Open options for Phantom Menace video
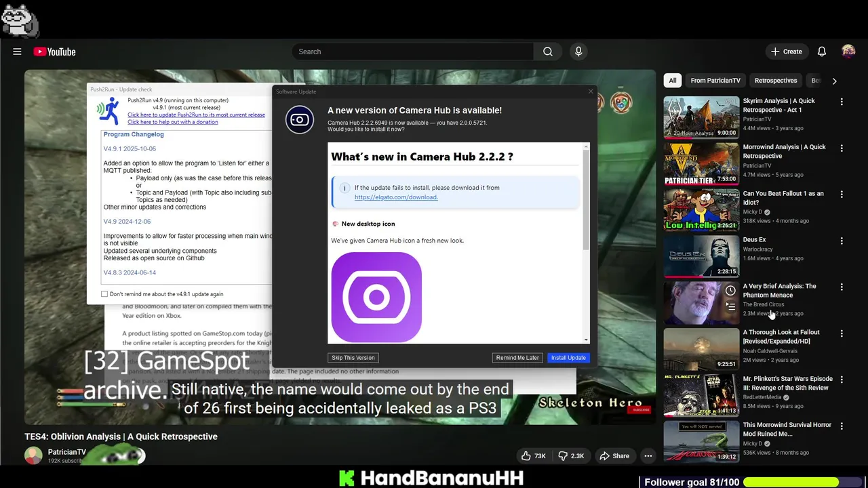The height and width of the screenshot is (488, 868). point(842,287)
